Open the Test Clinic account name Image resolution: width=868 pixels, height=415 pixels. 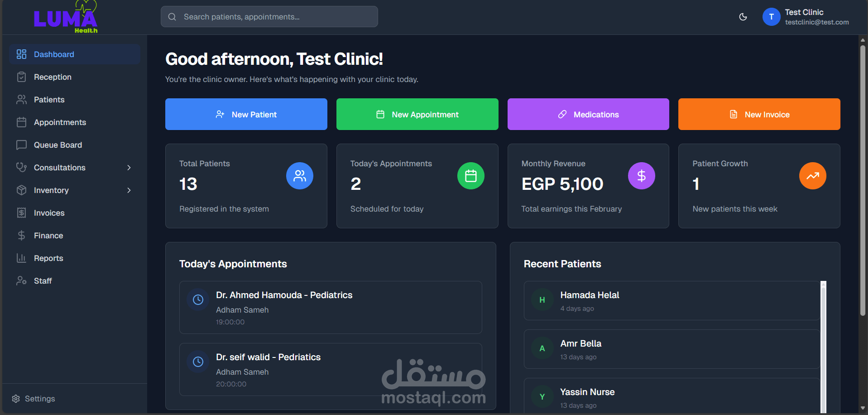804,12
